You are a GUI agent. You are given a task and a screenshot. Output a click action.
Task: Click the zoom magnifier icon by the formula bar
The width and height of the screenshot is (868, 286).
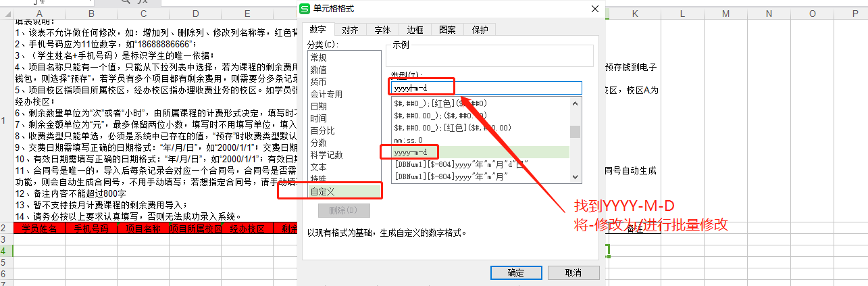(125, 3)
